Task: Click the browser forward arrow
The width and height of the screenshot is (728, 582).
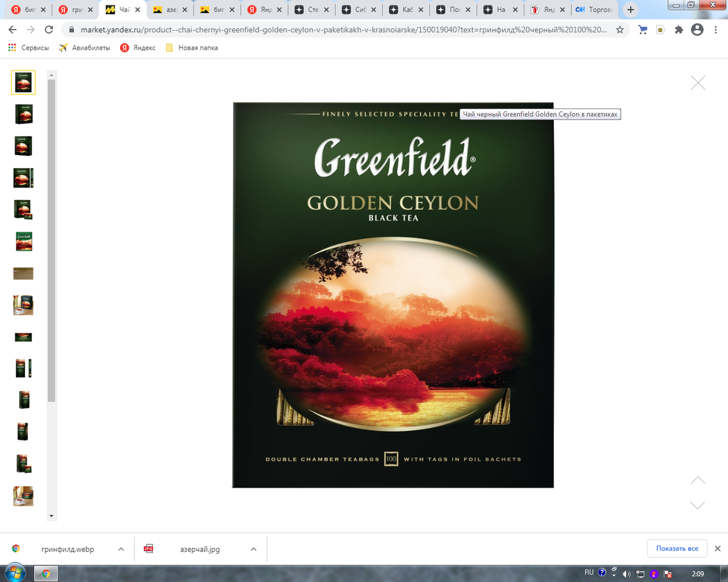Action: 31,30
